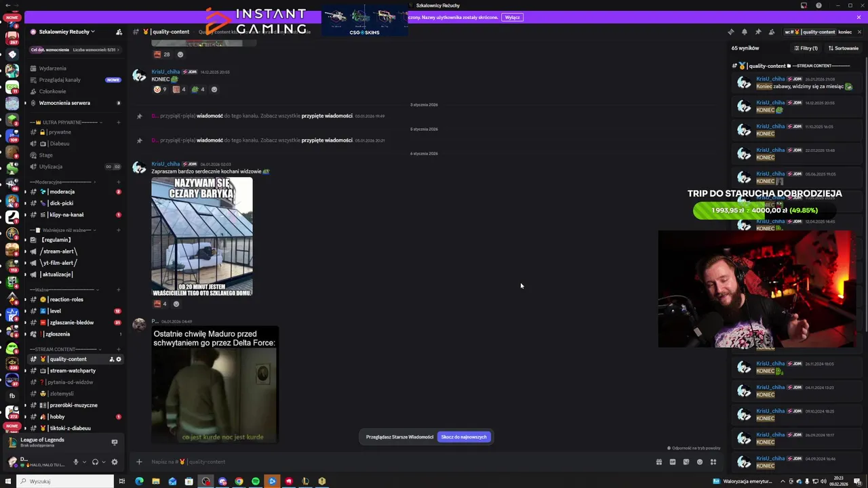Click the message input field
Screen dimensions: 868x488
pos(400,462)
